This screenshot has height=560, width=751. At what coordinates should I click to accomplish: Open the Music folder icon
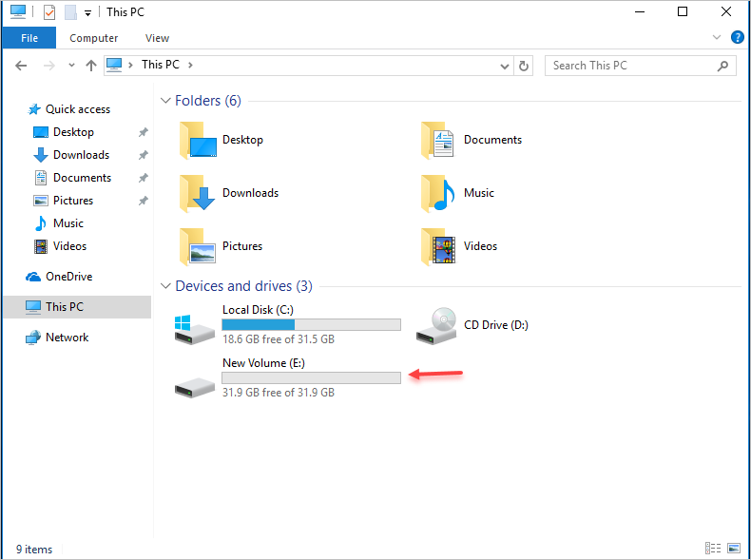pos(437,193)
